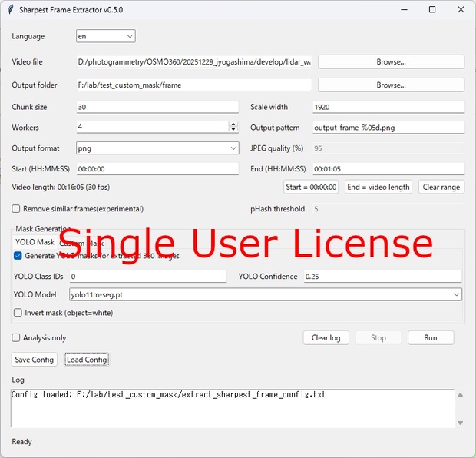Decrease the Workers count with down arrow
This screenshot has height=458, width=476.
pyautogui.click(x=233, y=130)
